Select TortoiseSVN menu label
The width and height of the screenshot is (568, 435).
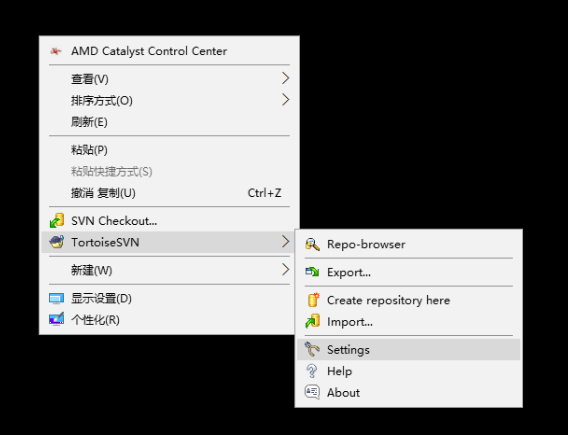[x=105, y=242]
